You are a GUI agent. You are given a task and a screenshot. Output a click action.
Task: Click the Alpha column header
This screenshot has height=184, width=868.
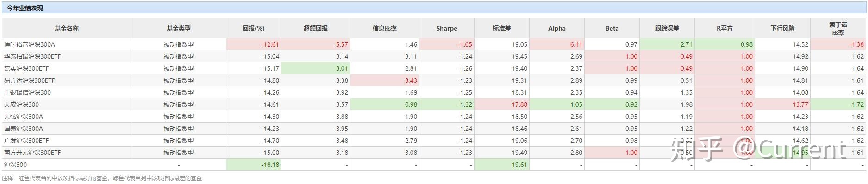point(556,28)
